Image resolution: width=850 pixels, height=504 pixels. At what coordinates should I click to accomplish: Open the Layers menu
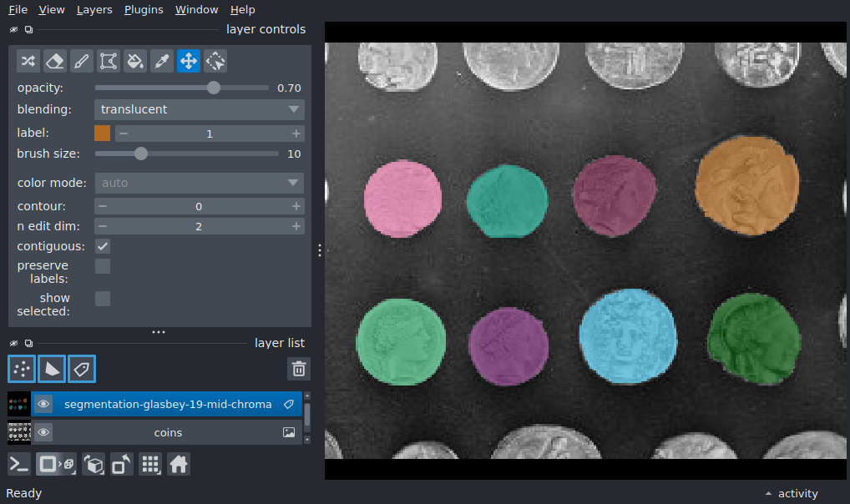tap(94, 10)
